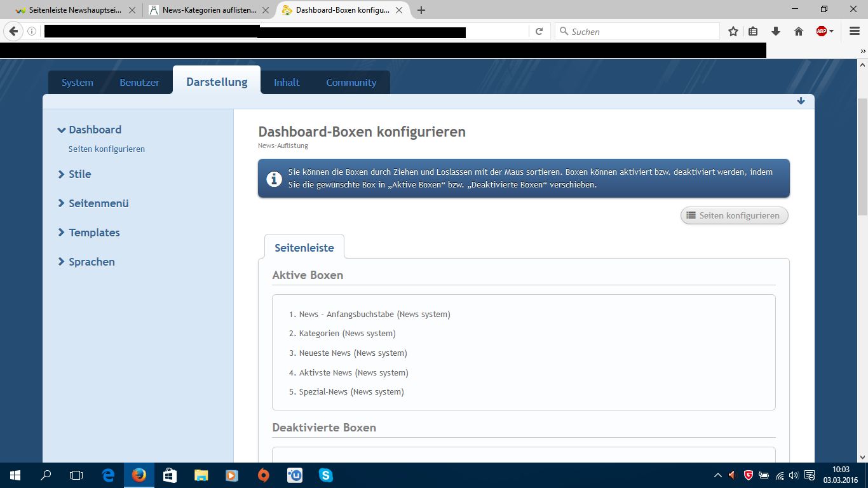Open Firefox hamburger menu
This screenshot has width=868, height=488.
pos(854,31)
